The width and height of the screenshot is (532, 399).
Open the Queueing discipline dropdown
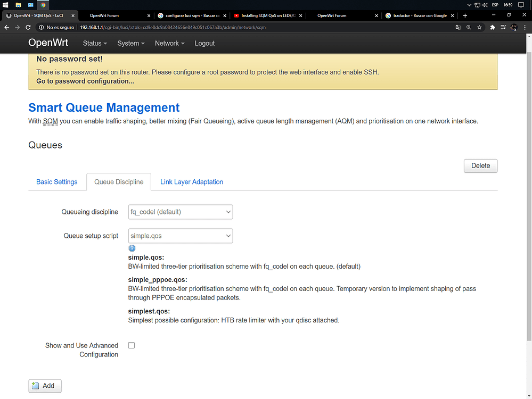pyautogui.click(x=181, y=212)
